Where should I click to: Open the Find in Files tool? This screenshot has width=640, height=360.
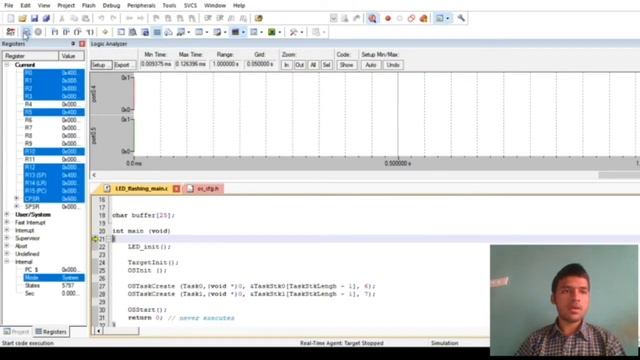[x=258, y=18]
